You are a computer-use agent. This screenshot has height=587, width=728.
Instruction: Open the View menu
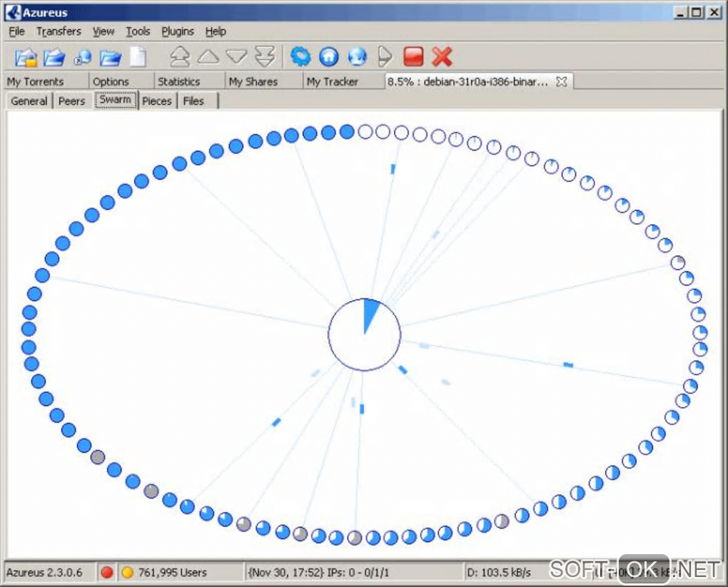click(x=103, y=31)
